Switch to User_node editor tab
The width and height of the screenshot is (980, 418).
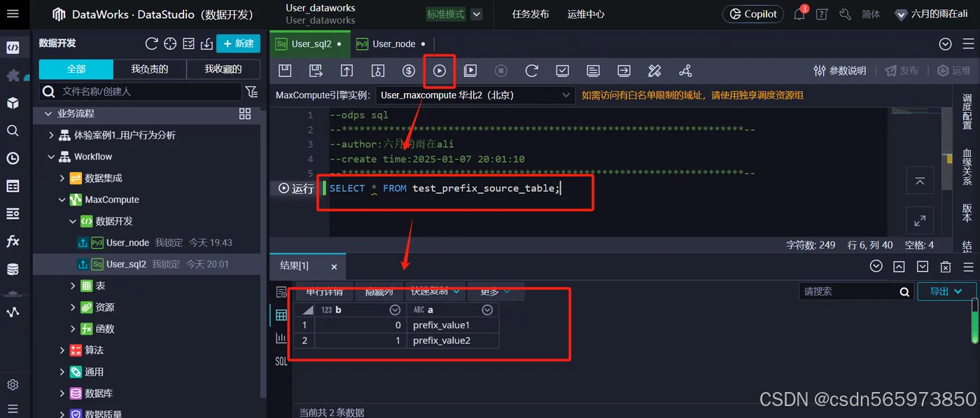tap(391, 44)
